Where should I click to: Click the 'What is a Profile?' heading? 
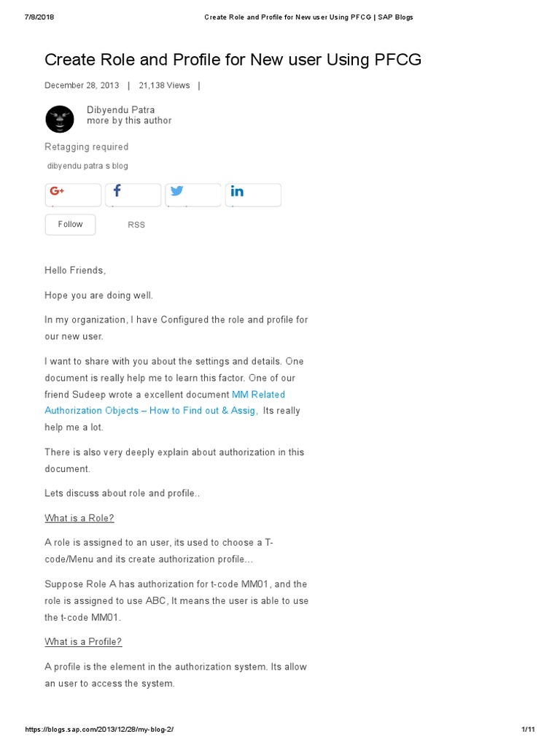[83, 642]
